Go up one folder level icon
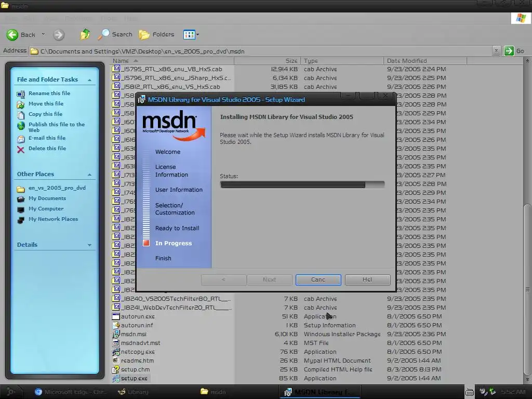This screenshot has width=532, height=399. [x=85, y=34]
